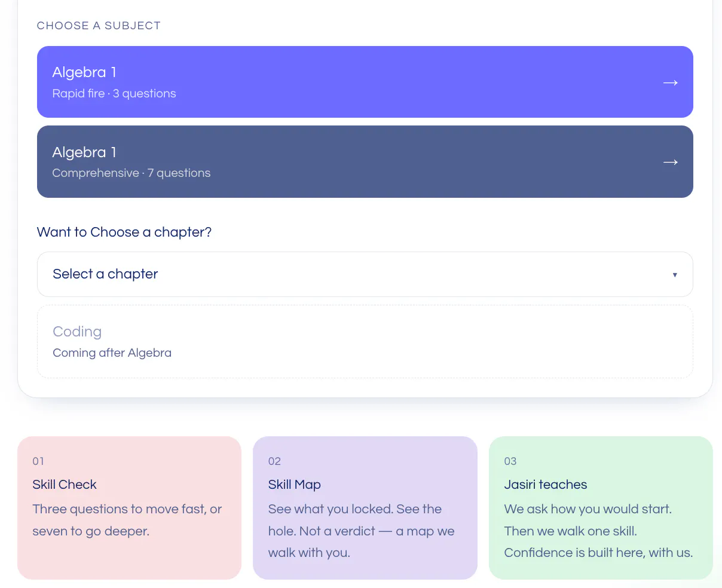
Task: Click step number 02 label
Action: tap(274, 461)
